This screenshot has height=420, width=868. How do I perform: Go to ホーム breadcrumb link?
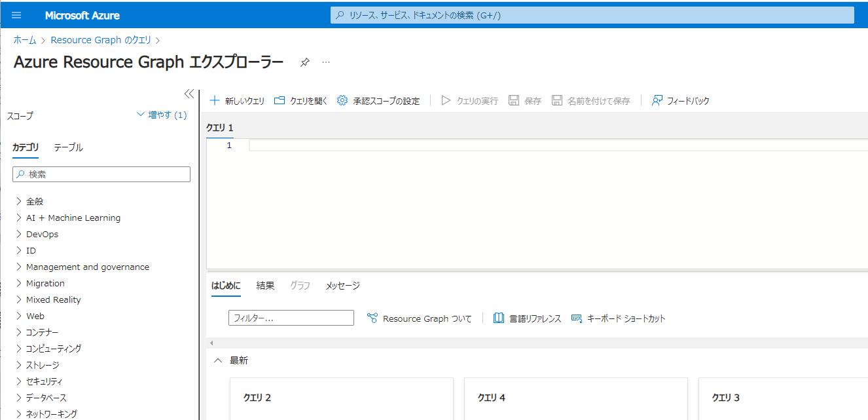pos(25,40)
